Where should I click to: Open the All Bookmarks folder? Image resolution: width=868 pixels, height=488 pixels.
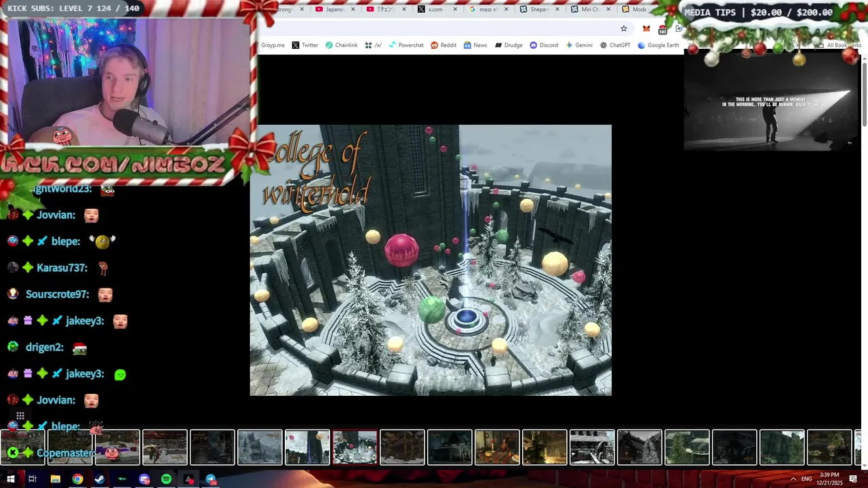click(x=840, y=45)
